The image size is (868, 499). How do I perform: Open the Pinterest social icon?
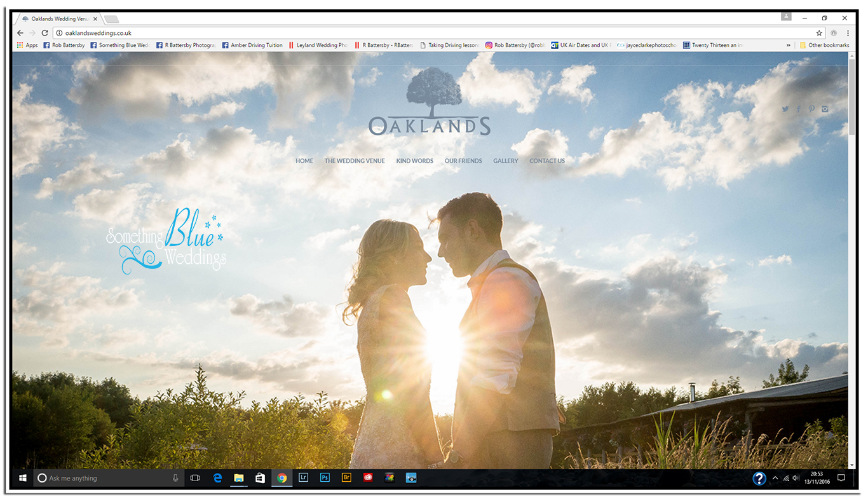coord(811,109)
